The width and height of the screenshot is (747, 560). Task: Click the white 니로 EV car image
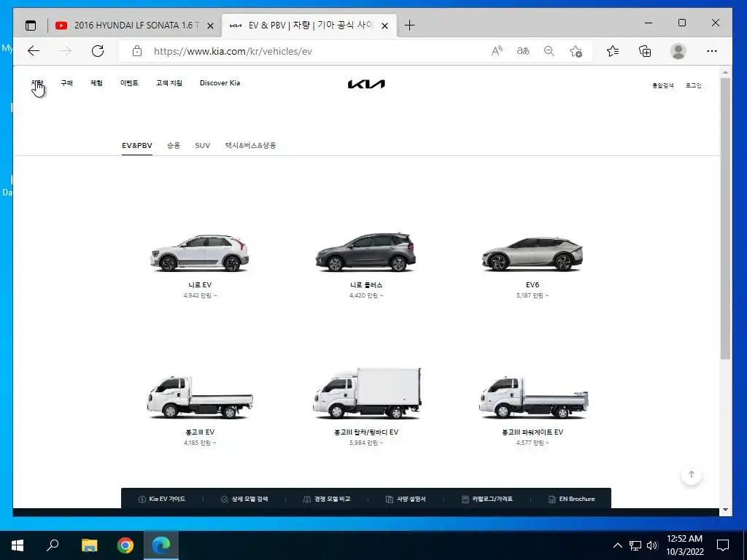[200, 253]
